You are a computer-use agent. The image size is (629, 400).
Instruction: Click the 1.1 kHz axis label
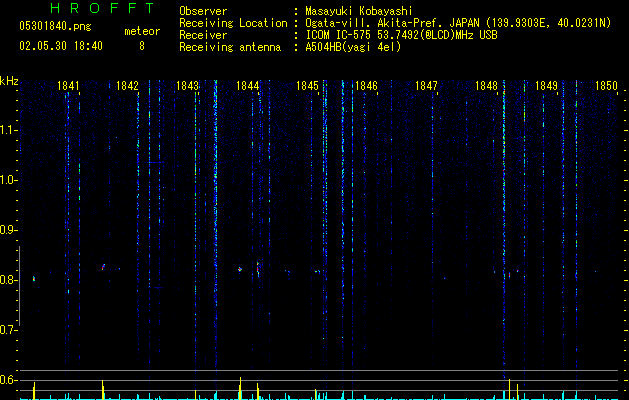tap(8, 130)
